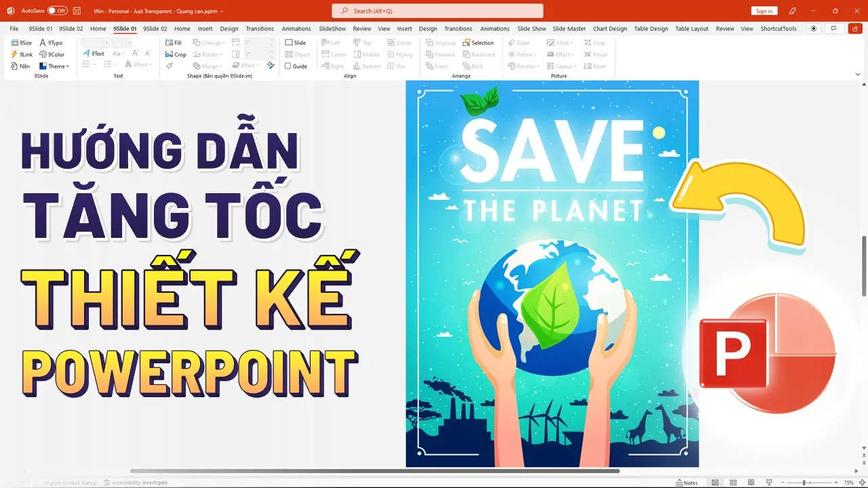Send to Back in Arrange group
868x488 pixels.
point(473,66)
